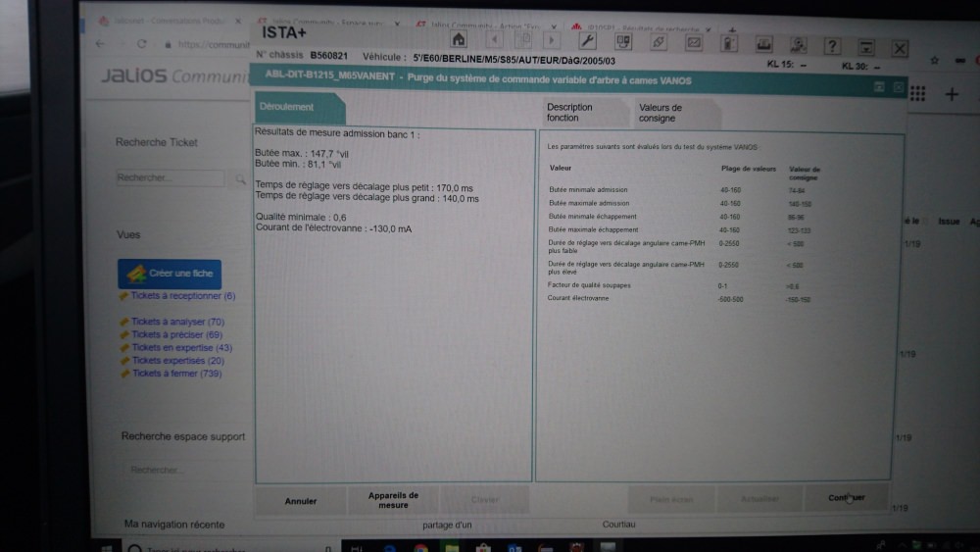Click the browser back arrow
Image resolution: width=980 pixels, height=552 pixels.
pyautogui.click(x=101, y=44)
